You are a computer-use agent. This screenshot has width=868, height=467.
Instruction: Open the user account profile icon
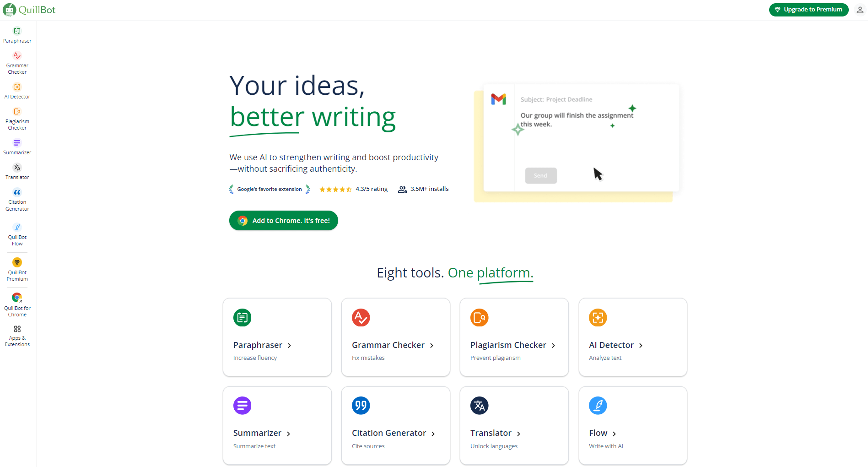860,10
